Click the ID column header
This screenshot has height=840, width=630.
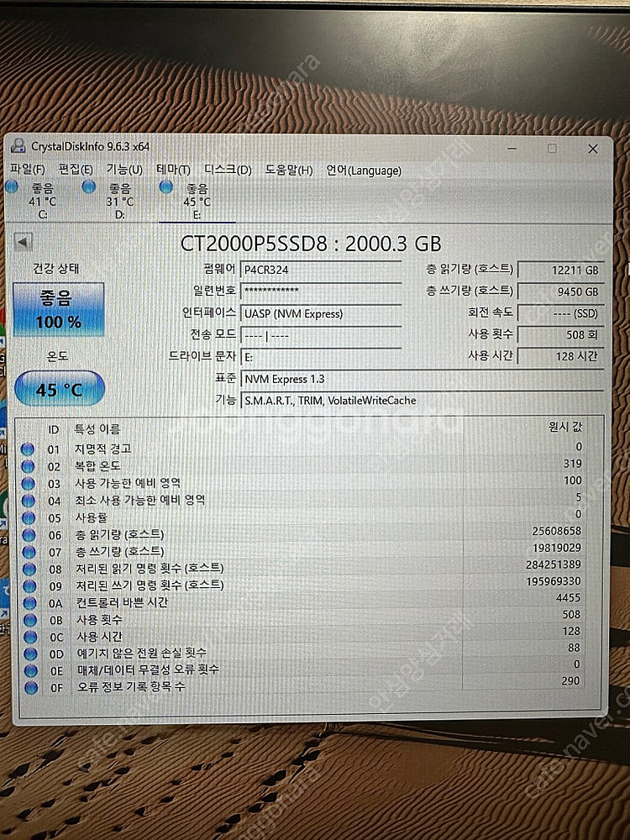[x=54, y=429]
